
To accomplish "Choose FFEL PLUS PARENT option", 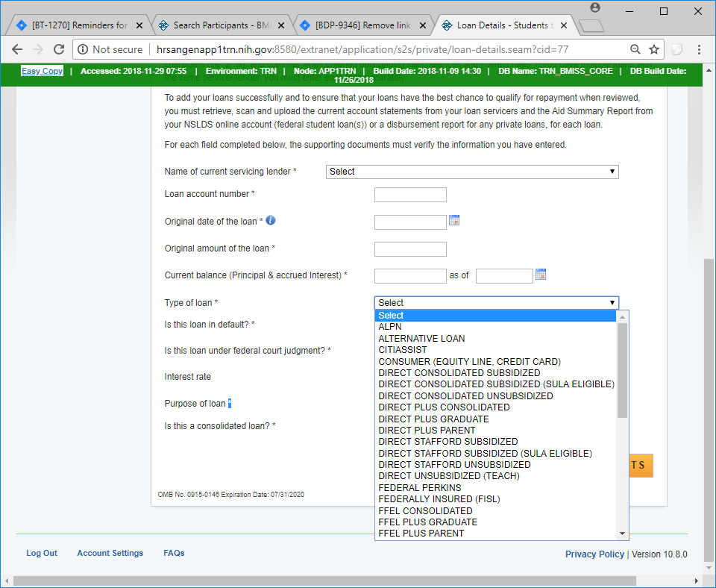I will click(x=495, y=534).
